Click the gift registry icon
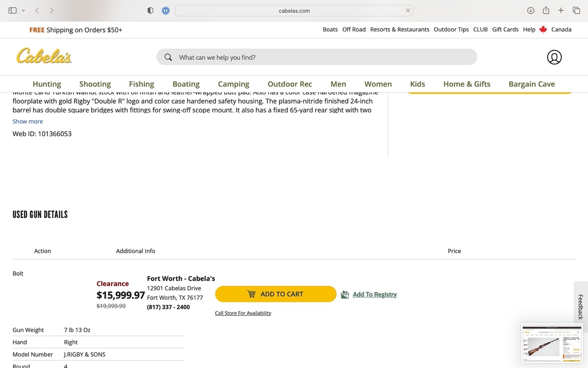Screen dimensions: 588x368 [345, 294]
